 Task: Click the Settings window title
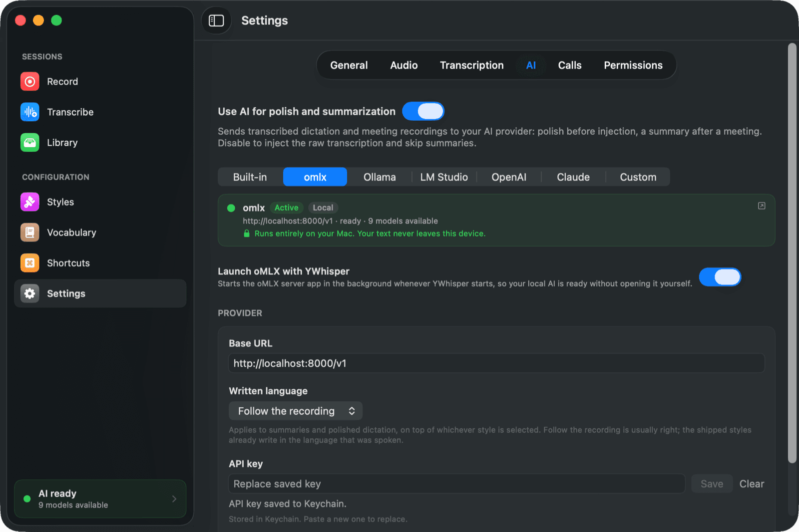pos(265,20)
